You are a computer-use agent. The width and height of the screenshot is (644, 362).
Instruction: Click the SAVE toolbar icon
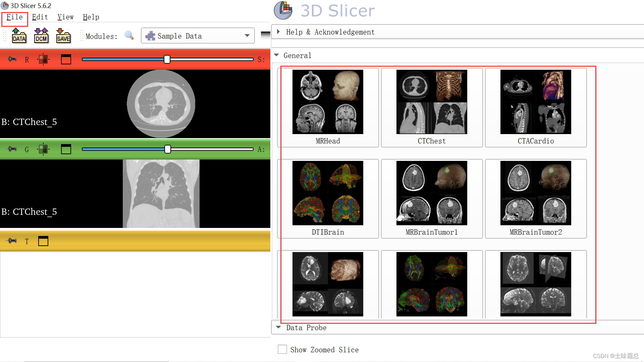point(63,36)
